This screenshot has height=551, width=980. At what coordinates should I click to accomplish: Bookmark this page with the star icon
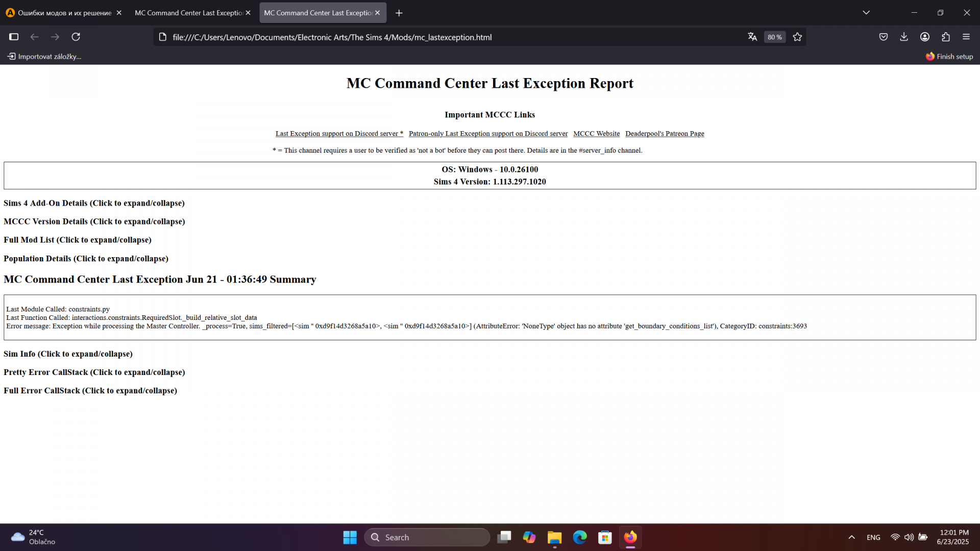pos(797,37)
